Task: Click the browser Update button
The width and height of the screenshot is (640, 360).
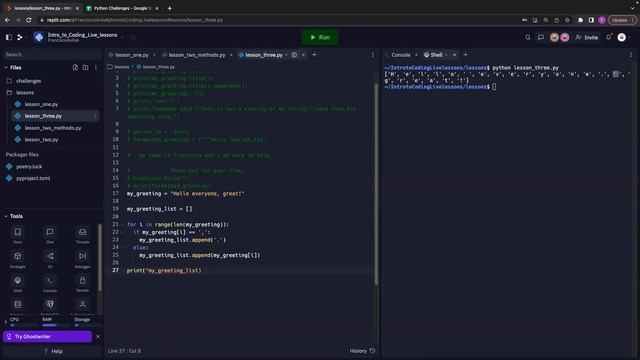Action: (x=622, y=20)
